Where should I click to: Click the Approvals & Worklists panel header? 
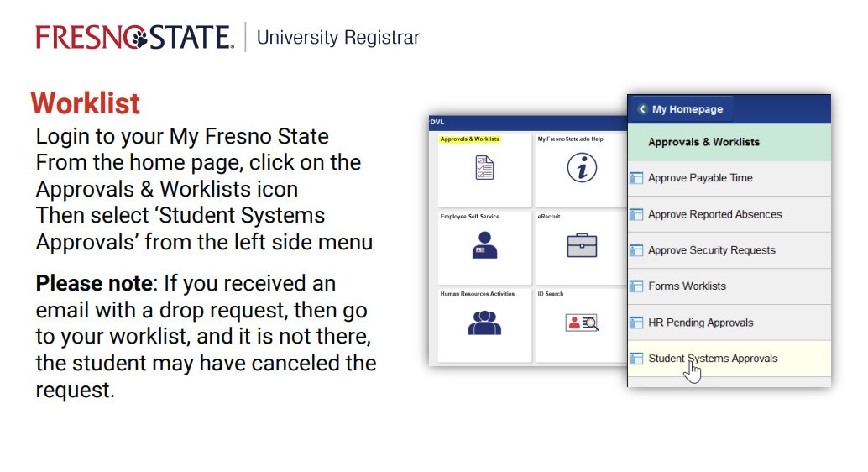pos(703,142)
